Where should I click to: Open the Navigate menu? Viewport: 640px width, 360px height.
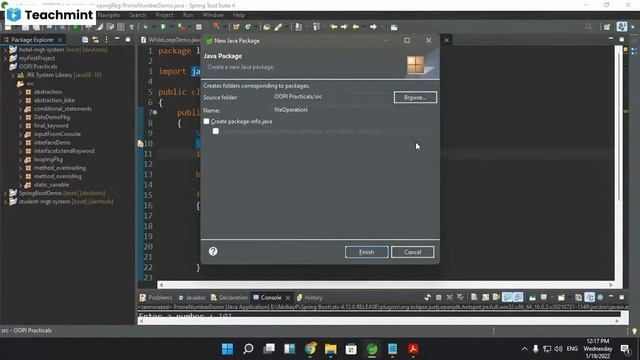(109, 15)
